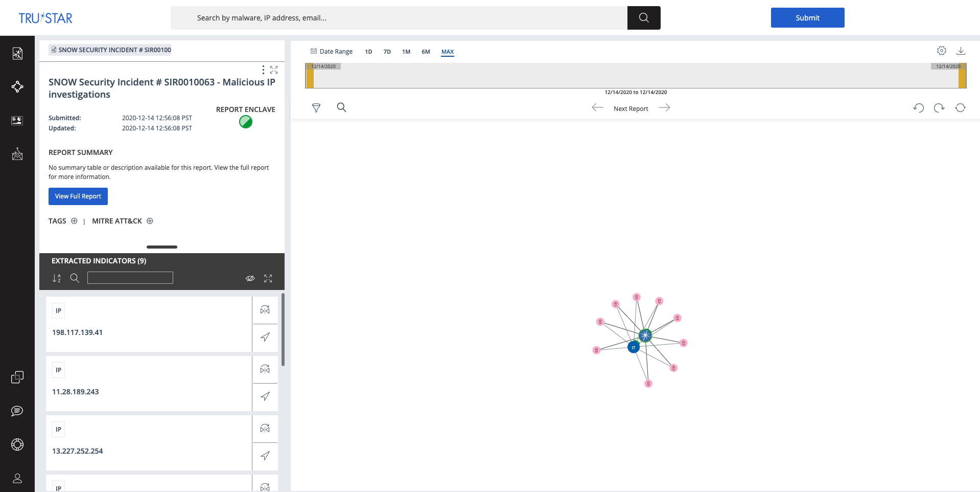Add MITRE ATT&CK technique plus icon
The width and height of the screenshot is (980, 492).
pyautogui.click(x=150, y=221)
